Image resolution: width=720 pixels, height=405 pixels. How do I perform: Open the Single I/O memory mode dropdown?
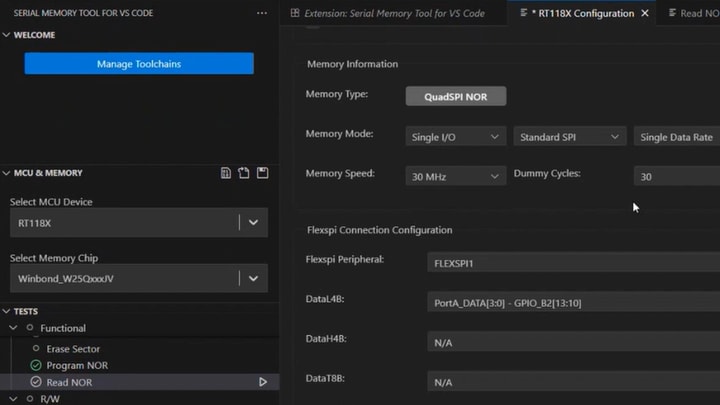tap(455, 137)
